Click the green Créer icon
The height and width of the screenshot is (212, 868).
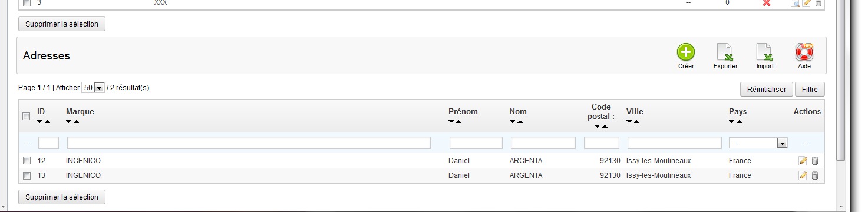[686, 52]
